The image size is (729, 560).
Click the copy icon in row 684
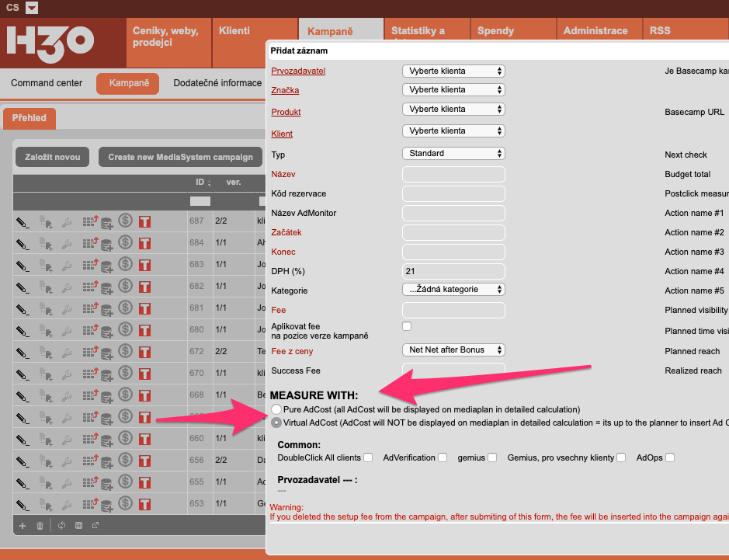47,244
